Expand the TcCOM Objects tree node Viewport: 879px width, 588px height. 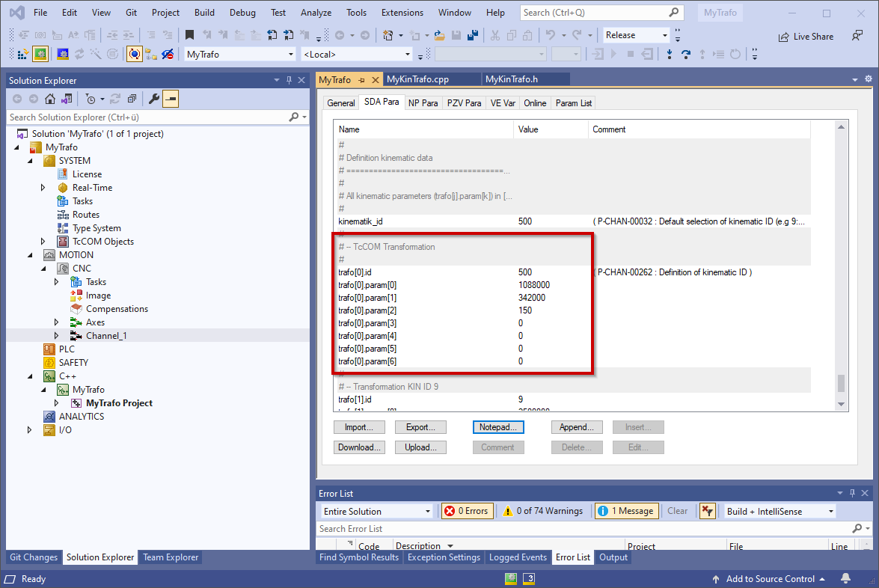[x=43, y=242]
